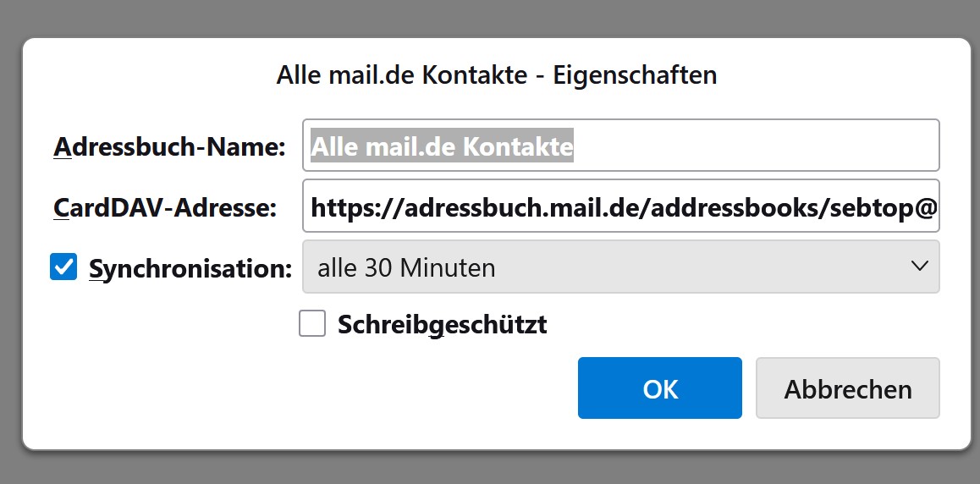Click into the CardDAV-Adresse URL field
This screenshot has height=484, width=980.
620,206
